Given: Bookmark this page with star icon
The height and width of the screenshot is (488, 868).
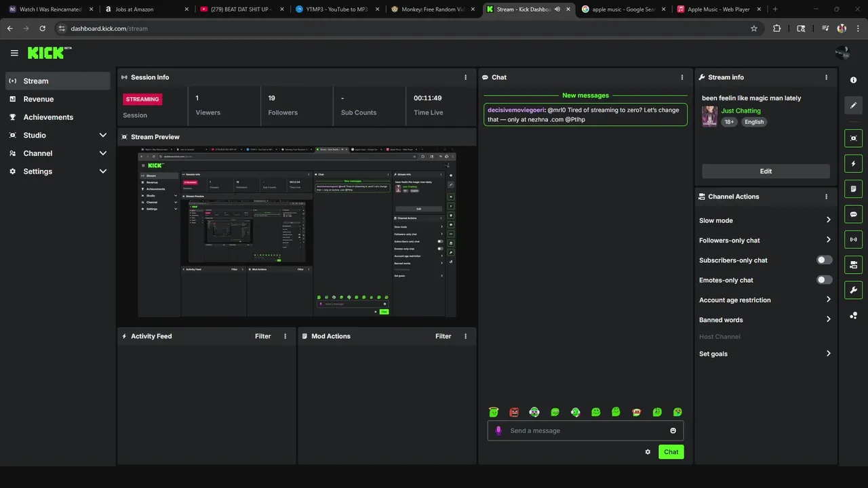Looking at the screenshot, I should click(x=753, y=28).
